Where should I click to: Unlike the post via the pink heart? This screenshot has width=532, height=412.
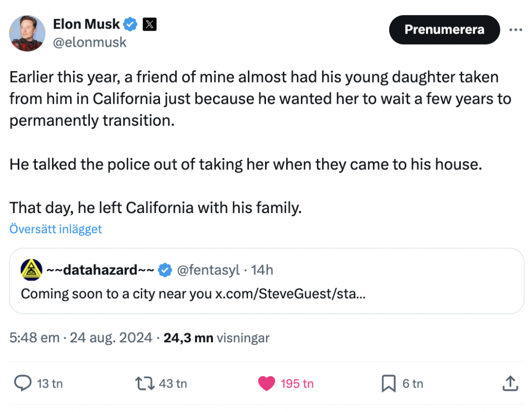coord(267,383)
